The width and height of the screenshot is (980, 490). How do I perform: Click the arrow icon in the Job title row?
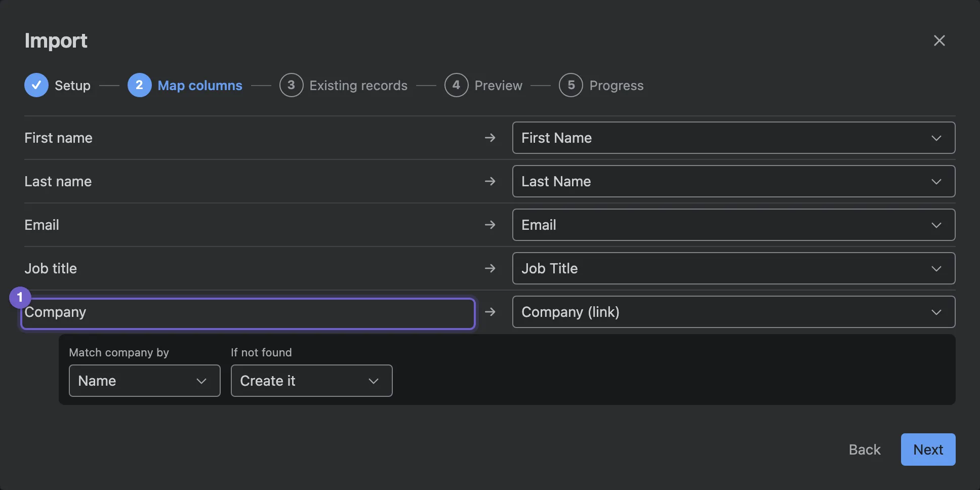490,268
